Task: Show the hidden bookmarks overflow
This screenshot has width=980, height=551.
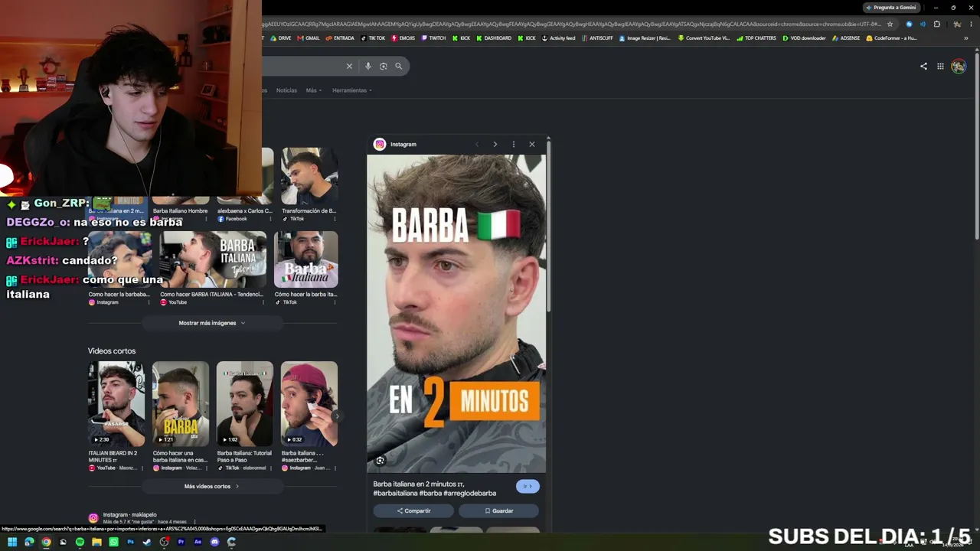Action: point(966,38)
